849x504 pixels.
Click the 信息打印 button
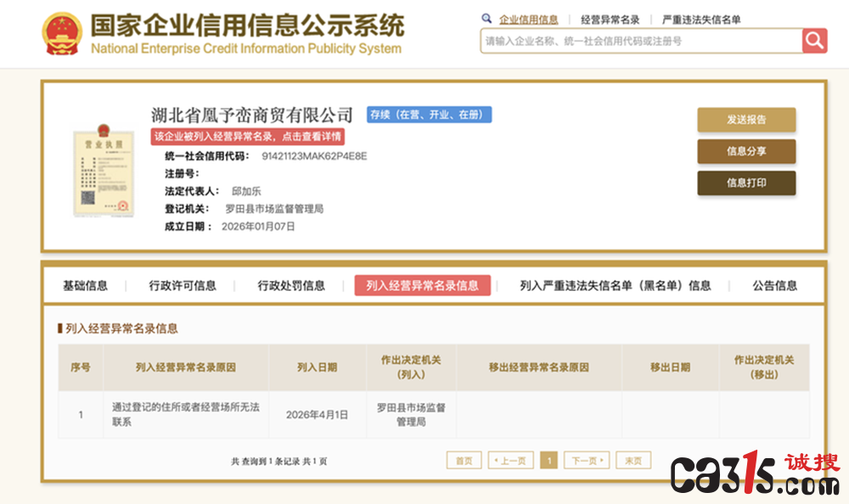click(746, 182)
